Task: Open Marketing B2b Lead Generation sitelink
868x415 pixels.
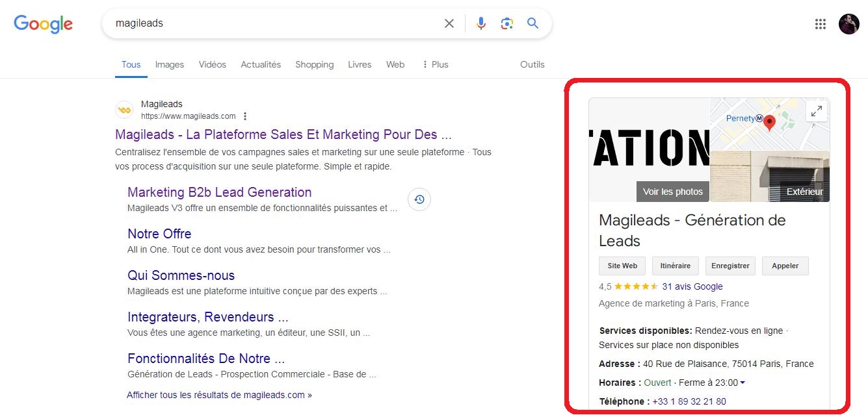Action: click(x=219, y=192)
